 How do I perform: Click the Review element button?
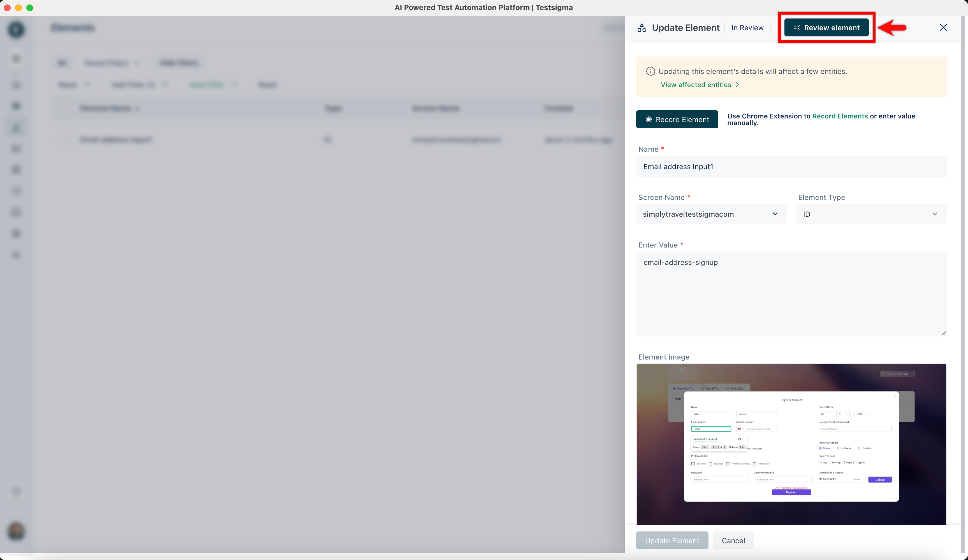point(826,27)
